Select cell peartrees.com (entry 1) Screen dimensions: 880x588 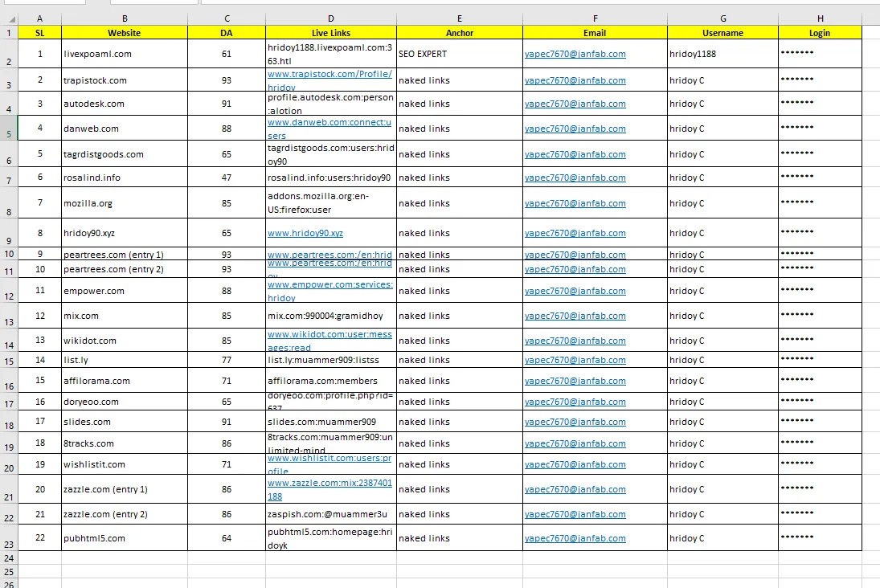[x=125, y=254]
